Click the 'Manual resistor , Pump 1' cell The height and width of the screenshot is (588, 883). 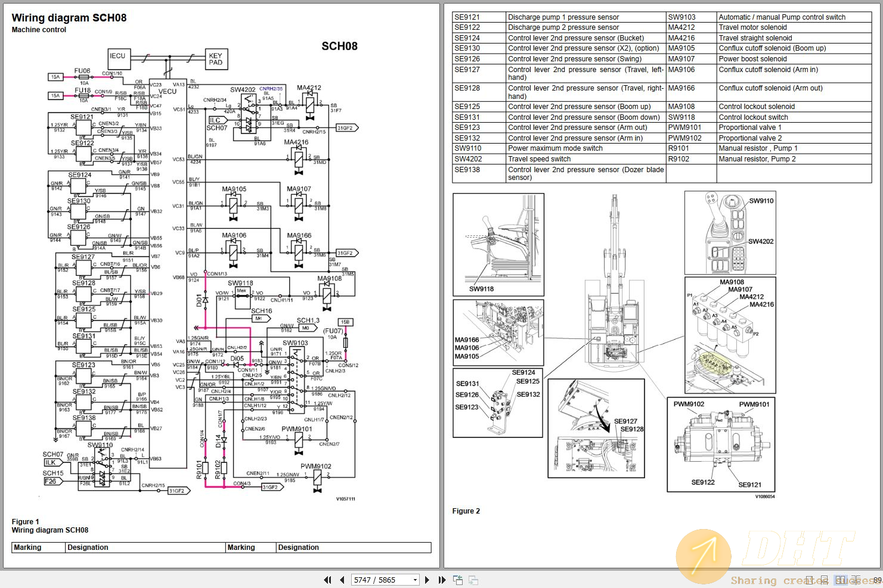pyautogui.click(x=794, y=148)
